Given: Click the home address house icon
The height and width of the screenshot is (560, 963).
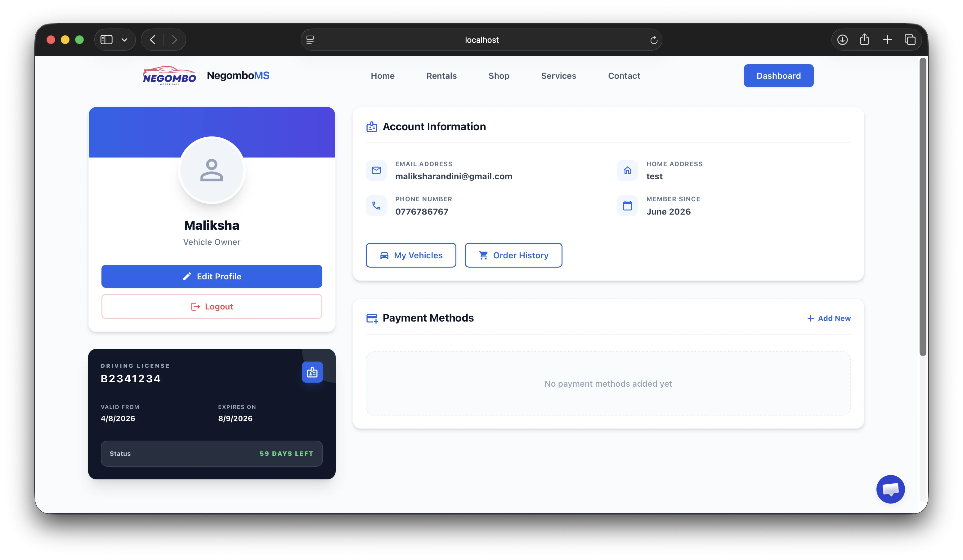Looking at the screenshot, I should [x=627, y=170].
